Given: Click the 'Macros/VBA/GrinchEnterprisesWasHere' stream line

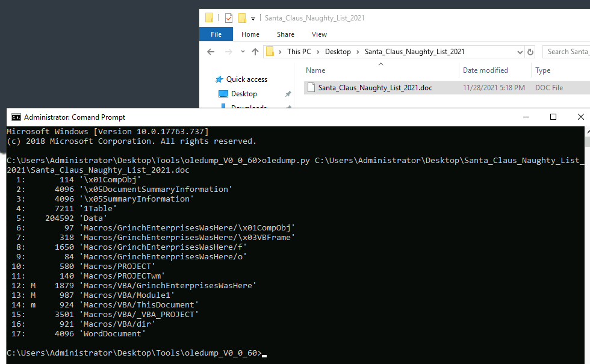Looking at the screenshot, I should tap(134, 286).
